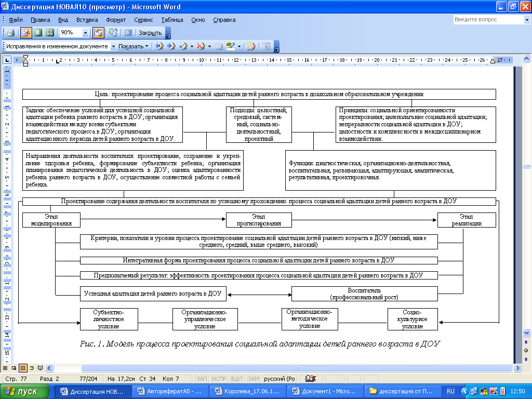Open the Справка menu
532x399 pixels.
click(x=224, y=20)
